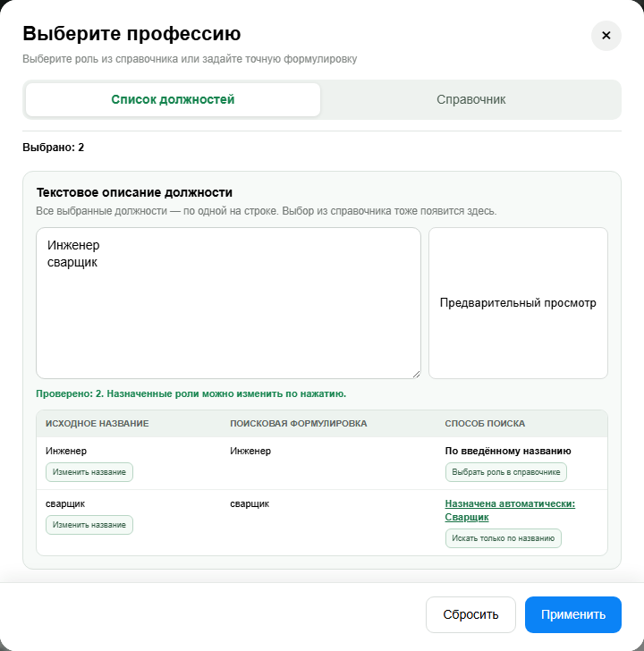Screen dimensions: 644x651
Task: Click the Выберите профессию dialog title
Action: [131, 34]
